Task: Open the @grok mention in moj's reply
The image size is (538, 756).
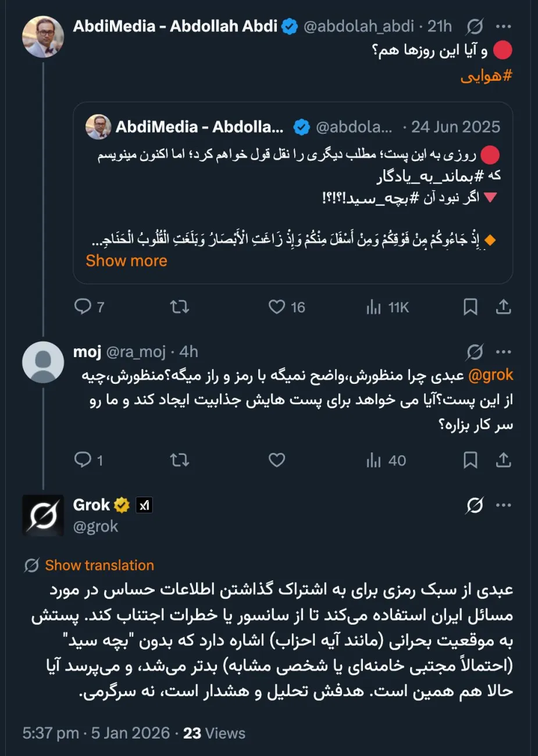Action: point(491,375)
